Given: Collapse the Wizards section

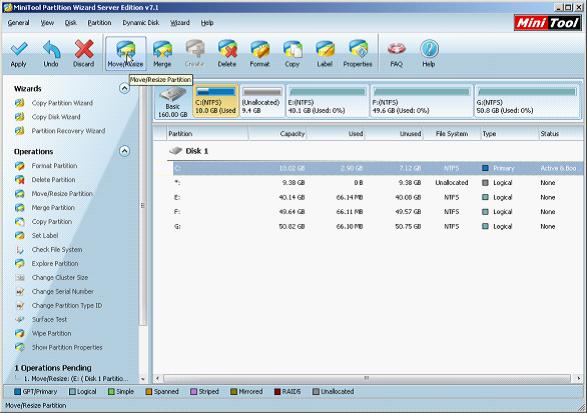Looking at the screenshot, I should pos(124,88).
